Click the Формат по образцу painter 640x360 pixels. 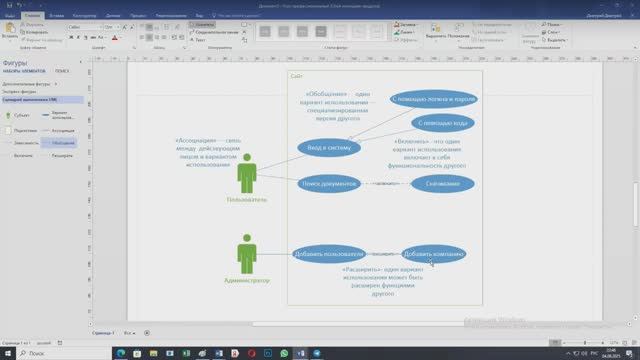pyautogui.click(x=42, y=40)
